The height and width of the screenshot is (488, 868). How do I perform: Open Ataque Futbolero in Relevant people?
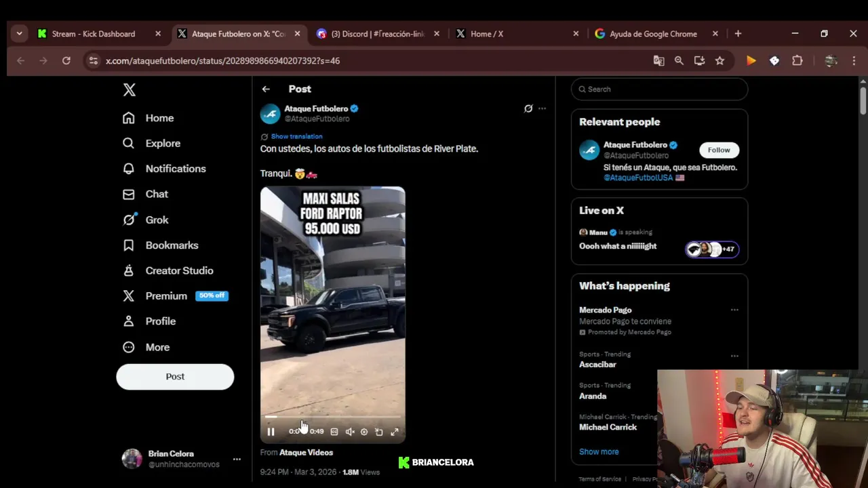coord(635,144)
